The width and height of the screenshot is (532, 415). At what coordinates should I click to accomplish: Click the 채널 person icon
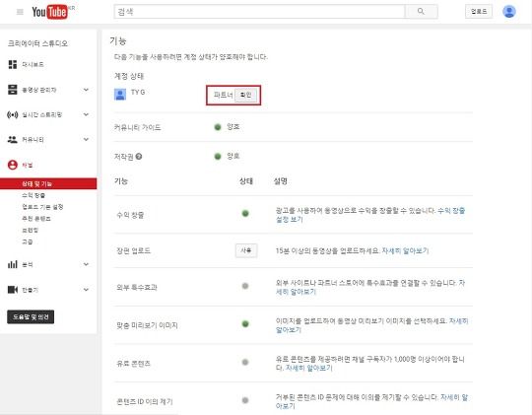coord(13,165)
